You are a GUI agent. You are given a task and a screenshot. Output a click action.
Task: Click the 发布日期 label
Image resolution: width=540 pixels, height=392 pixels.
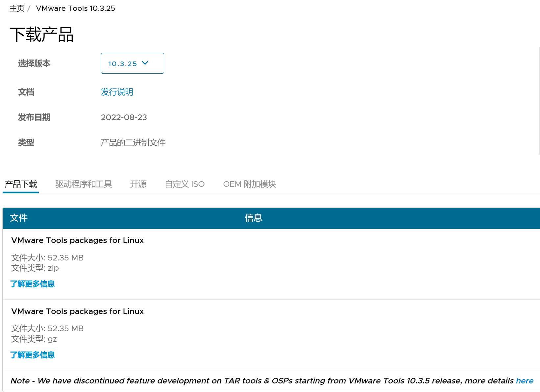point(34,117)
